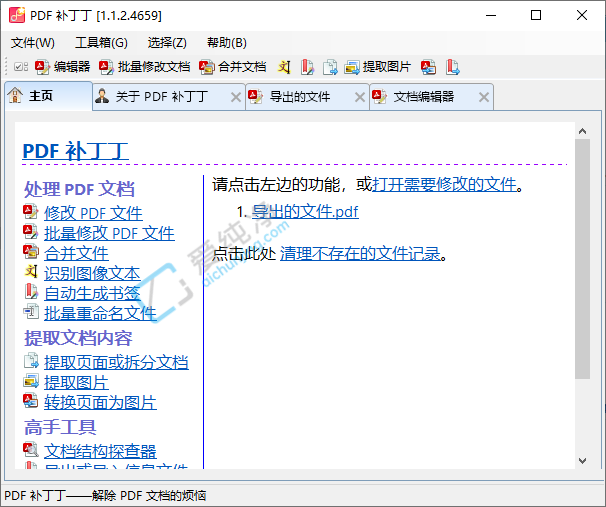The image size is (606, 507).
Task: Click the PDF 补丁丁 app icon in title bar
Action: (17, 15)
